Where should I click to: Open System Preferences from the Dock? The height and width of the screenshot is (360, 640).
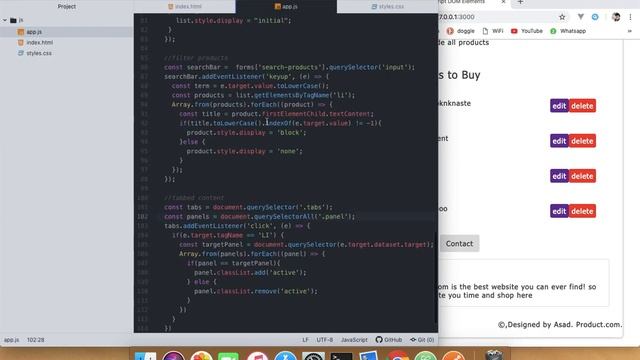(313, 356)
